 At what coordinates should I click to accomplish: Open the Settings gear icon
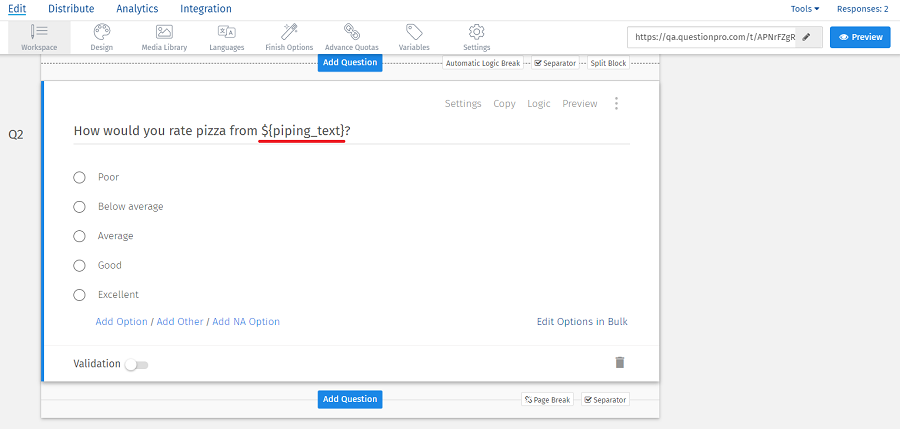[477, 33]
